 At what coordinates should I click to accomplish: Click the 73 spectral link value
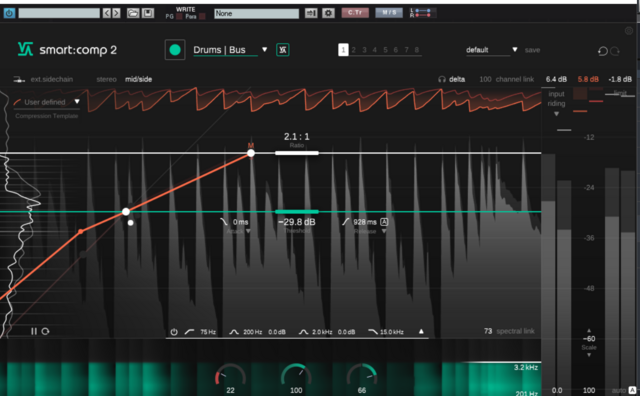point(488,331)
